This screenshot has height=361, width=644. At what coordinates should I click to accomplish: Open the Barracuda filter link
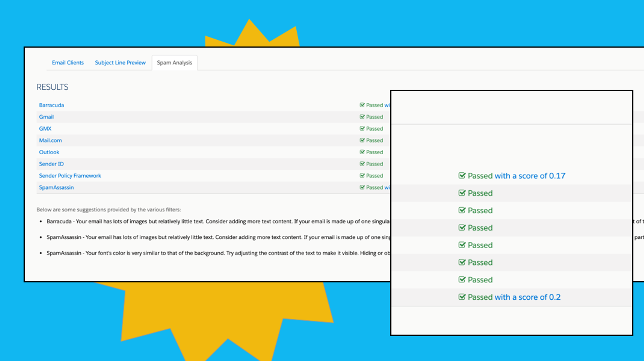pos(51,105)
